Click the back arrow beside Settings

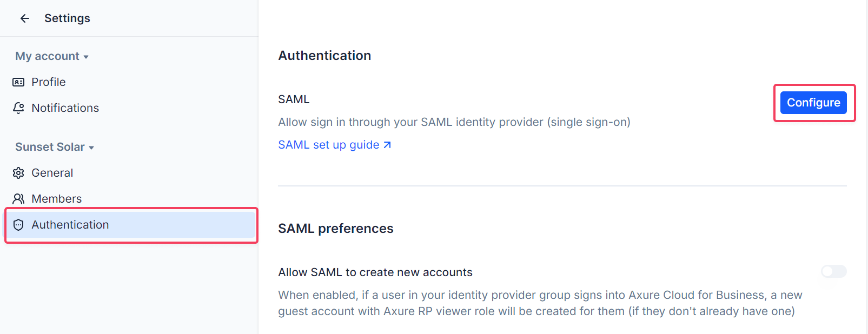pyautogui.click(x=25, y=18)
